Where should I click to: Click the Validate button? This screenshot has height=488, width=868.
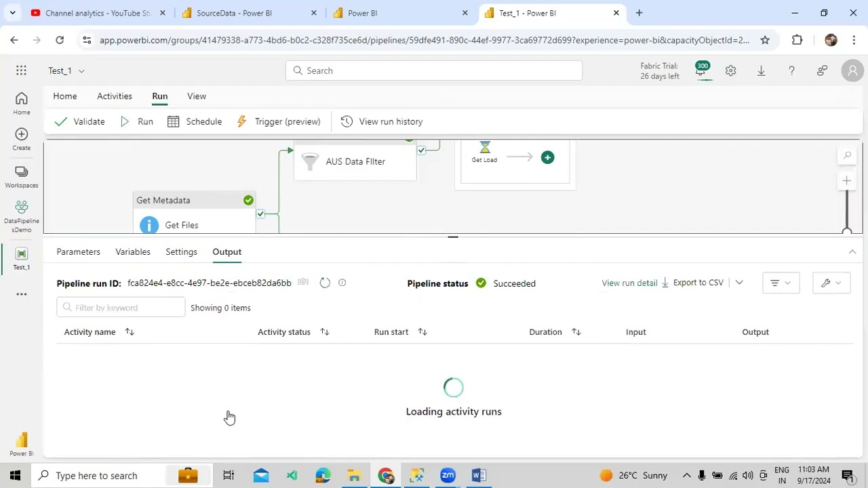(79, 121)
